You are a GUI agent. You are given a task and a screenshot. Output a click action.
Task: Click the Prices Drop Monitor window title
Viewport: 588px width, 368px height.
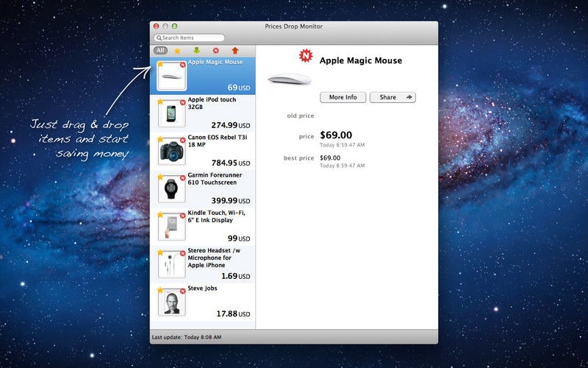tap(293, 26)
